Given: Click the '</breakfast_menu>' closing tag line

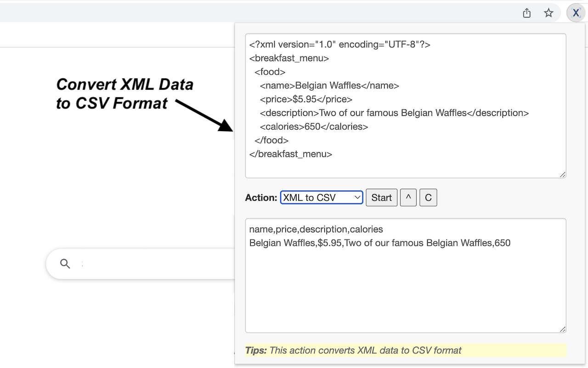Looking at the screenshot, I should [x=291, y=154].
